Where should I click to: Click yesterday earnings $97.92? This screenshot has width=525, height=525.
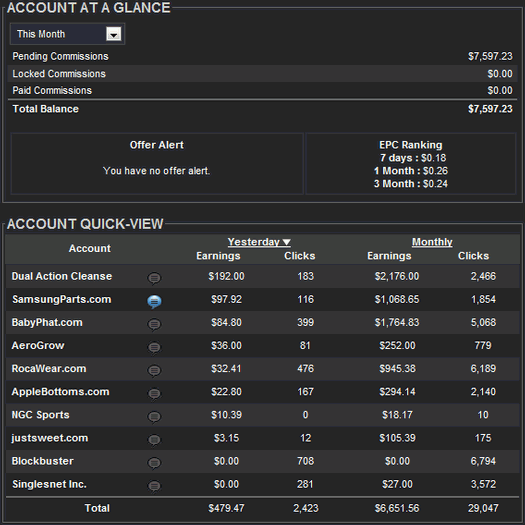(226, 299)
